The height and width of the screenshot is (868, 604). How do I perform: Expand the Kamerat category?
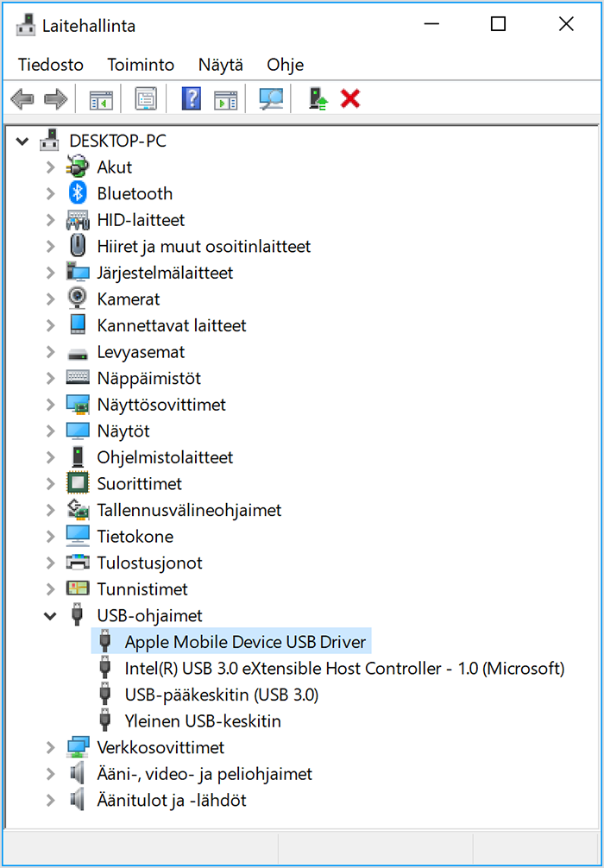pyautogui.click(x=50, y=299)
